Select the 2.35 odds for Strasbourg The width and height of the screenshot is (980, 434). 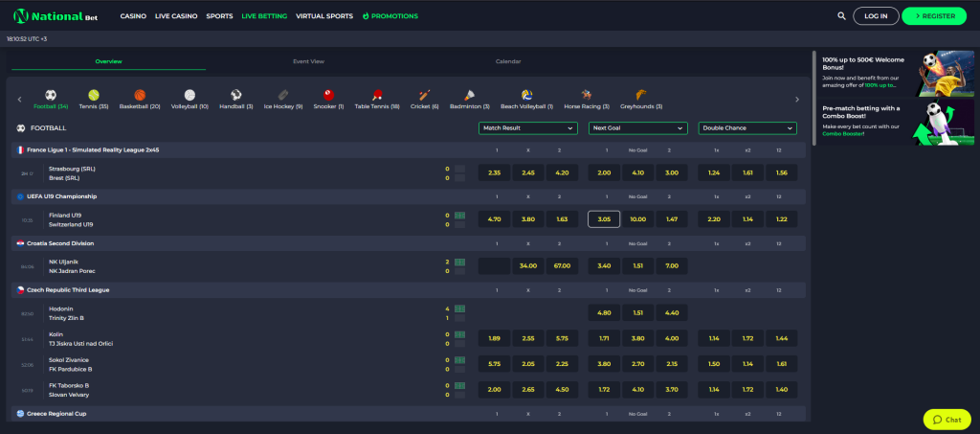(494, 172)
